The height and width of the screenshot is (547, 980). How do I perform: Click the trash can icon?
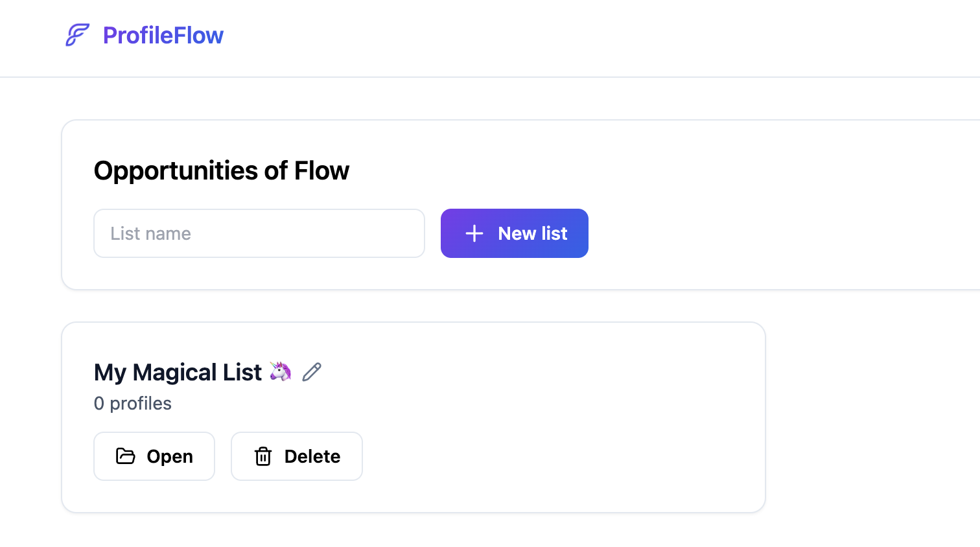coord(262,456)
